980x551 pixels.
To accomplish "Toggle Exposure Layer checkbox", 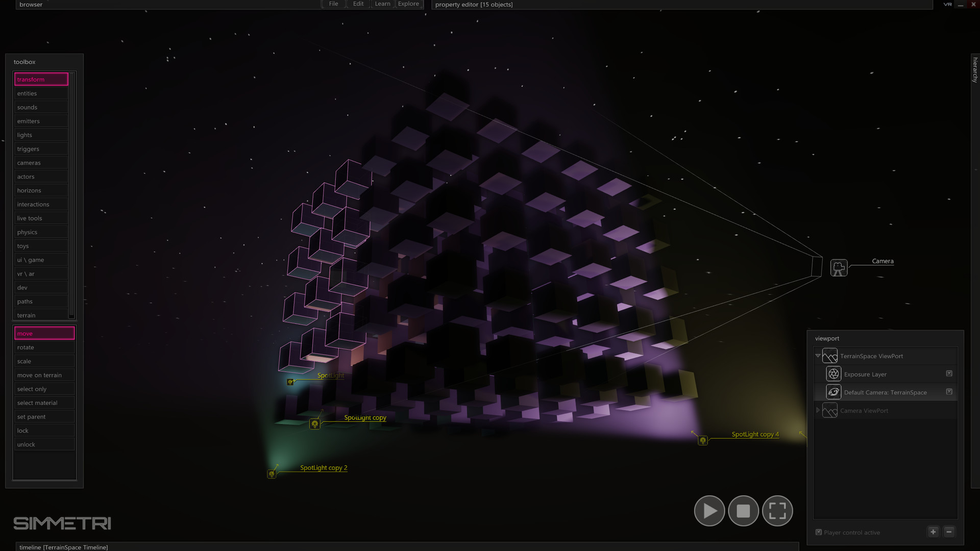I will point(949,373).
